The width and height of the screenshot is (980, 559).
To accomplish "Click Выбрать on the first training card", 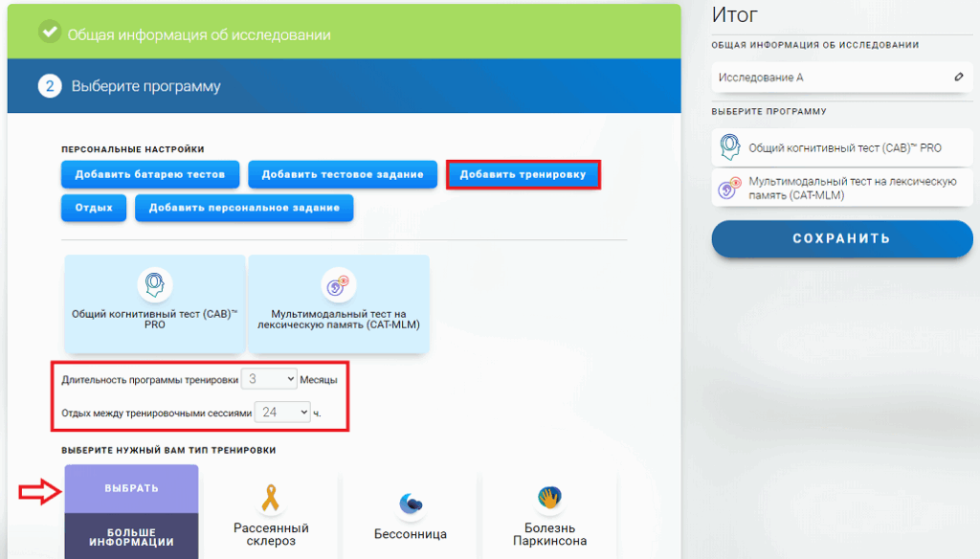I will click(x=132, y=488).
